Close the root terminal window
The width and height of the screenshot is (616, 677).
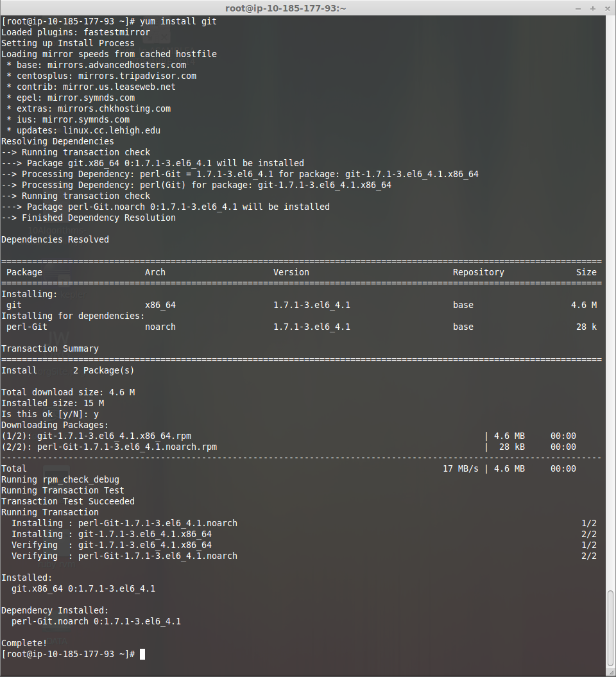point(606,8)
